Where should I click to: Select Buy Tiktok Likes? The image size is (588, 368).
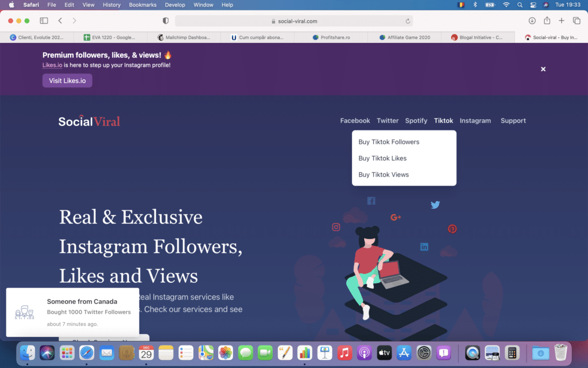[x=382, y=158]
